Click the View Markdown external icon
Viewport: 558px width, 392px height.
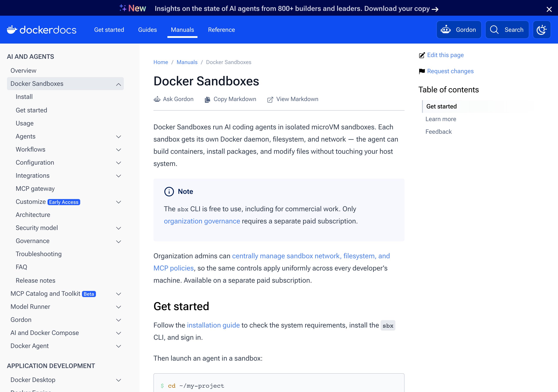[270, 100]
